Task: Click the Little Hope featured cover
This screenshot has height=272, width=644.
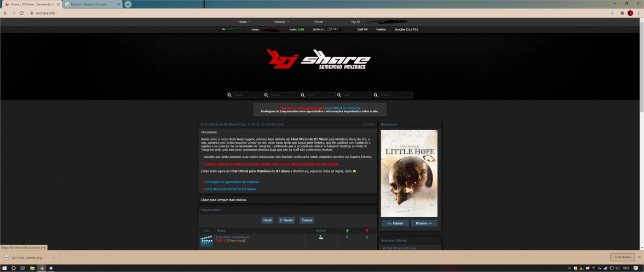Action: click(409, 173)
